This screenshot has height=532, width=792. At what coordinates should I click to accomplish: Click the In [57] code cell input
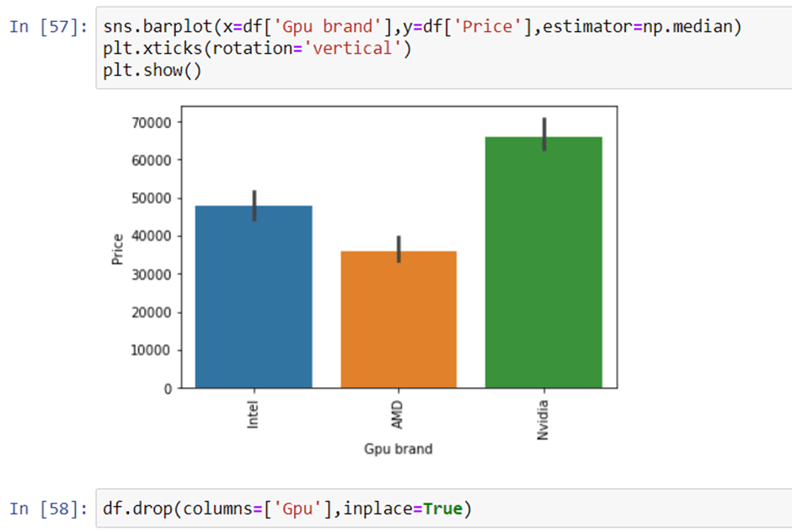(444, 48)
